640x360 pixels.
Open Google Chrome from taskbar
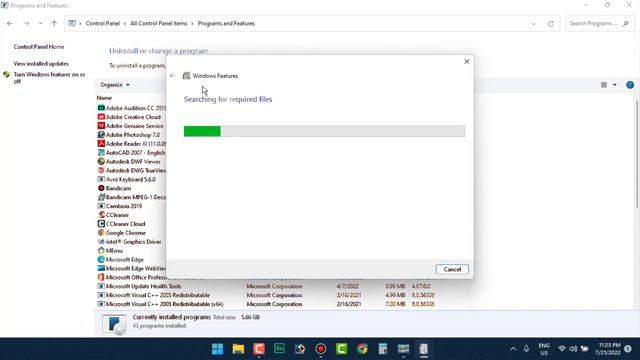(x=362, y=349)
